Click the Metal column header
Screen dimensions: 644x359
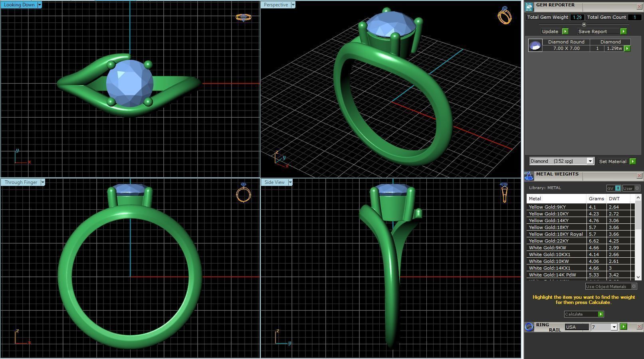tap(556, 199)
